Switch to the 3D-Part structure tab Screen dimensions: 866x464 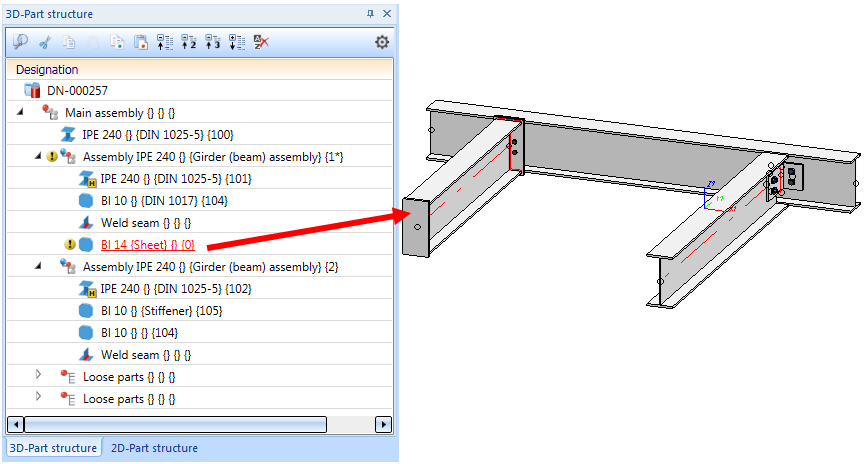(x=53, y=448)
